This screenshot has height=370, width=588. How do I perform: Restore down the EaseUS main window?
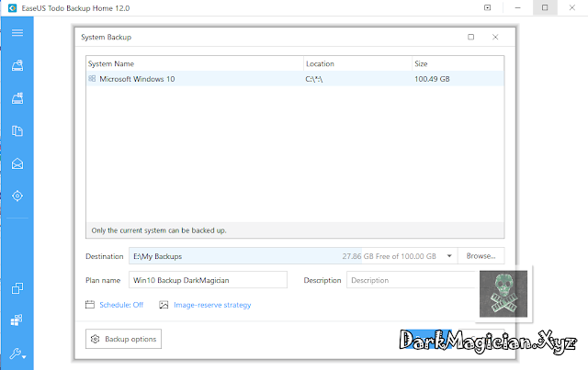tap(545, 7)
